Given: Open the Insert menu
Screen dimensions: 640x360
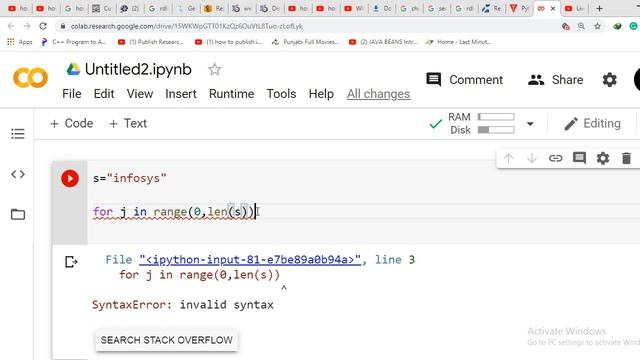Looking at the screenshot, I should tap(181, 94).
